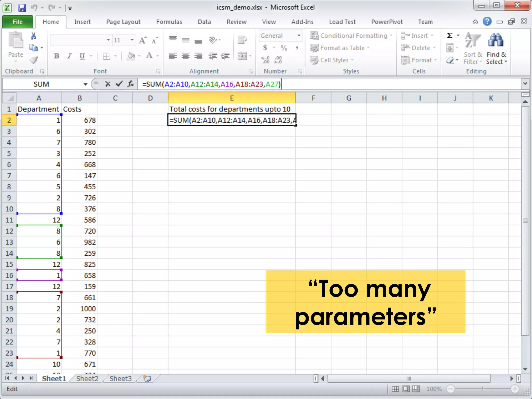Open the Formulas ribbon tab
This screenshot has width=532, height=399.
[x=169, y=22]
